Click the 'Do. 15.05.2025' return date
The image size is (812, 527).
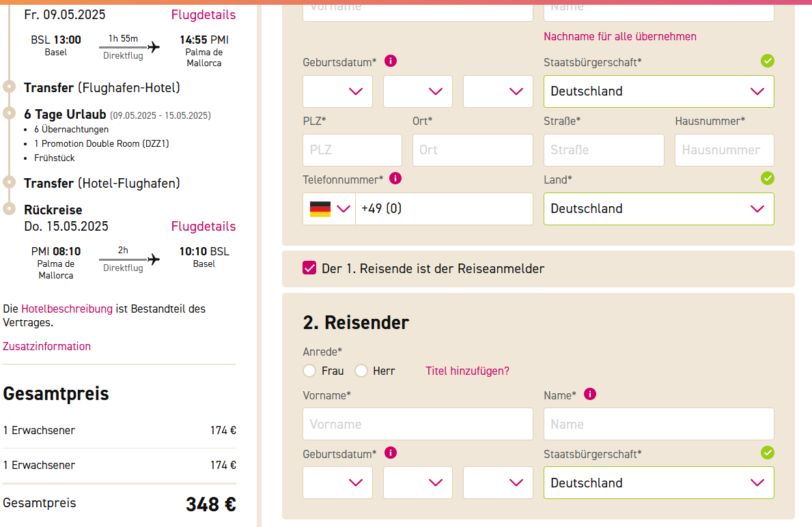66,226
